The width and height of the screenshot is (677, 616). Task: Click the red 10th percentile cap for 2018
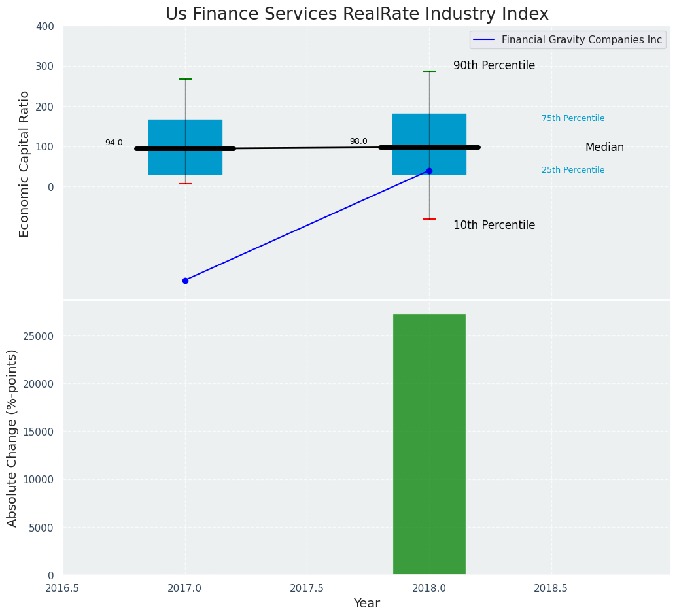tap(429, 219)
